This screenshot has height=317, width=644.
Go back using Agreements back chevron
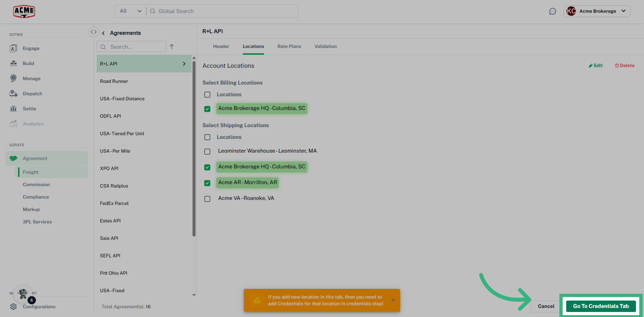[103, 33]
